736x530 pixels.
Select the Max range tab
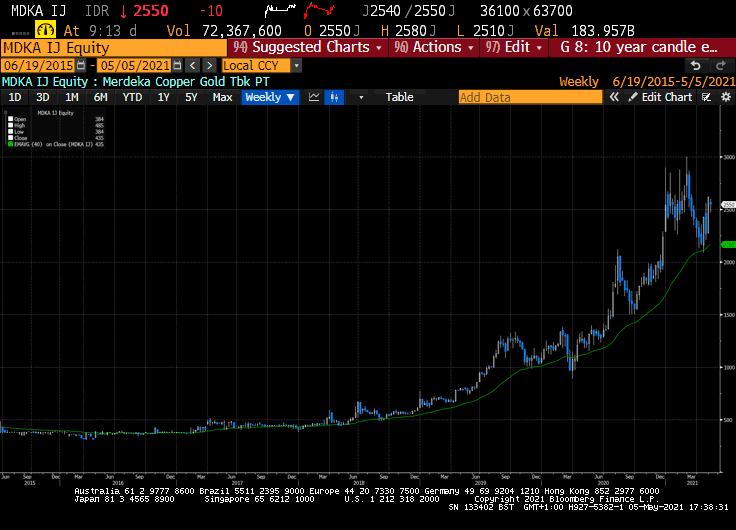(222, 97)
